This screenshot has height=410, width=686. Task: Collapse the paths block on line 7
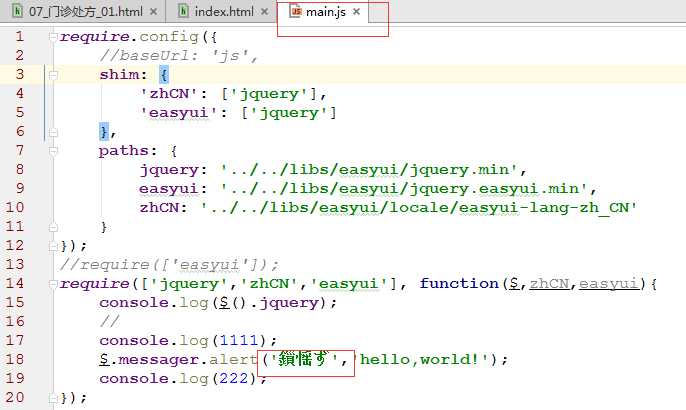click(53, 151)
